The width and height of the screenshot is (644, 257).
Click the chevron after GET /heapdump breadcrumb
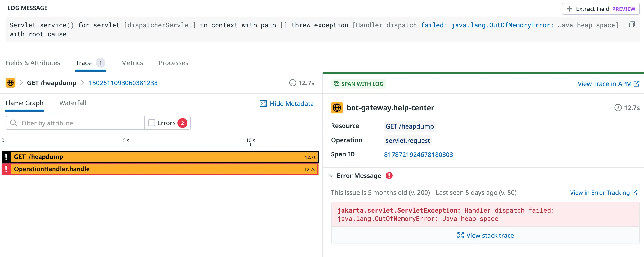click(83, 83)
